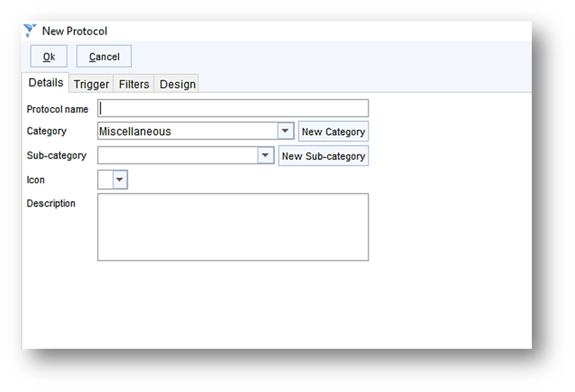This screenshot has height=392, width=575.
Task: Click the Category label text
Action: pyautogui.click(x=47, y=131)
